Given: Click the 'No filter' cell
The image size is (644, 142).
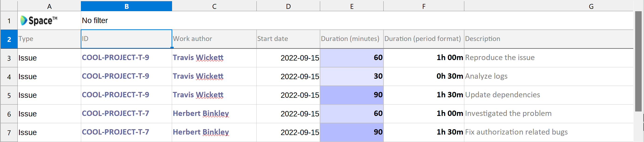Looking at the screenshot, I should (x=95, y=20).
